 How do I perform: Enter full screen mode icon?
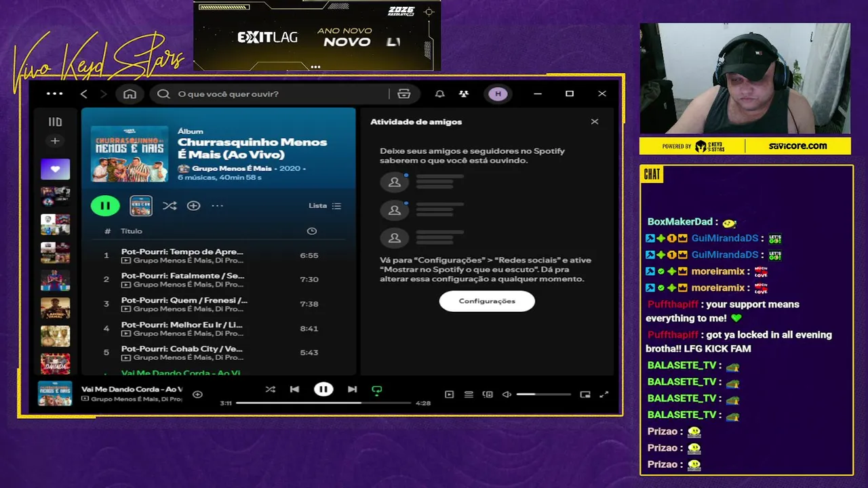coord(604,394)
